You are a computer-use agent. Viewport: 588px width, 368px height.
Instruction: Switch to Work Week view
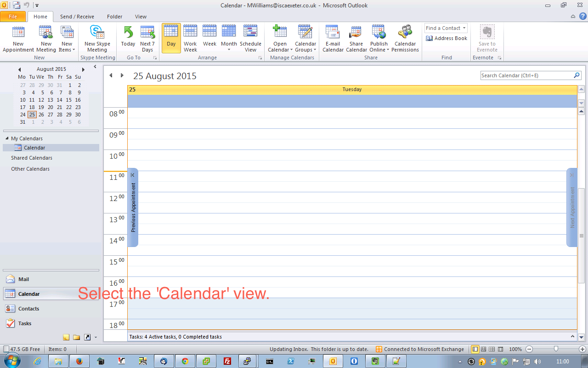point(190,39)
